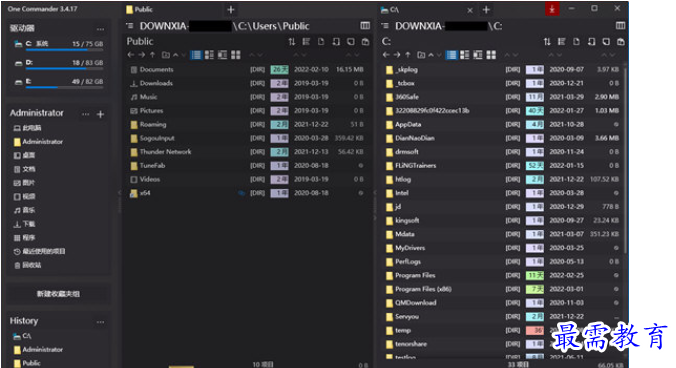Open the more options beside 驱动器

click(100, 29)
